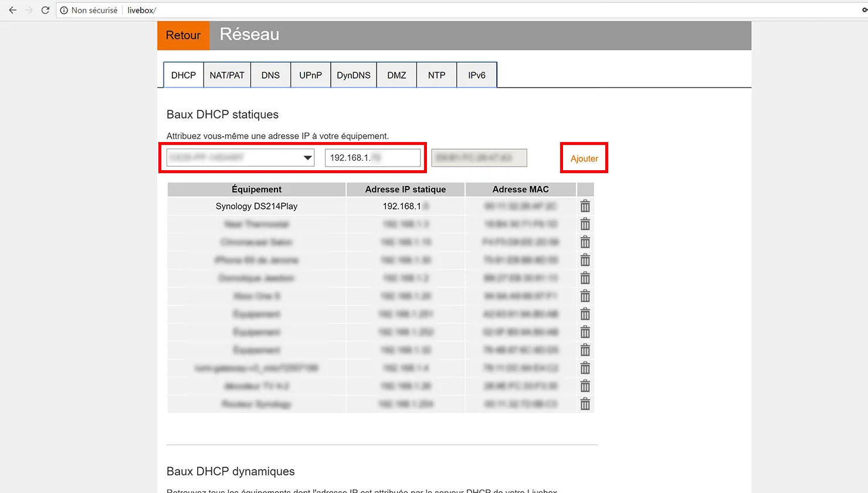
Task: Click the 'Adresse IP statique' column header
Action: pos(405,189)
